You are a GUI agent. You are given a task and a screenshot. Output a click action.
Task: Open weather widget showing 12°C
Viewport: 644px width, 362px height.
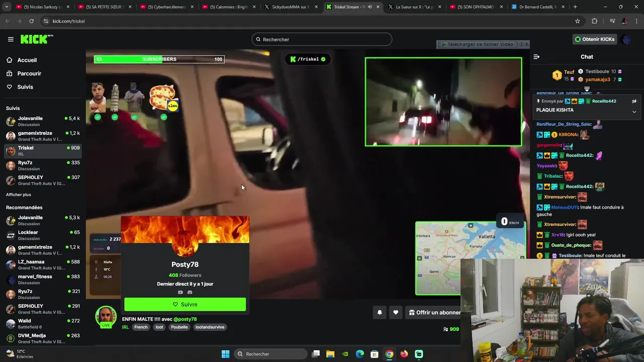pyautogui.click(x=19, y=354)
